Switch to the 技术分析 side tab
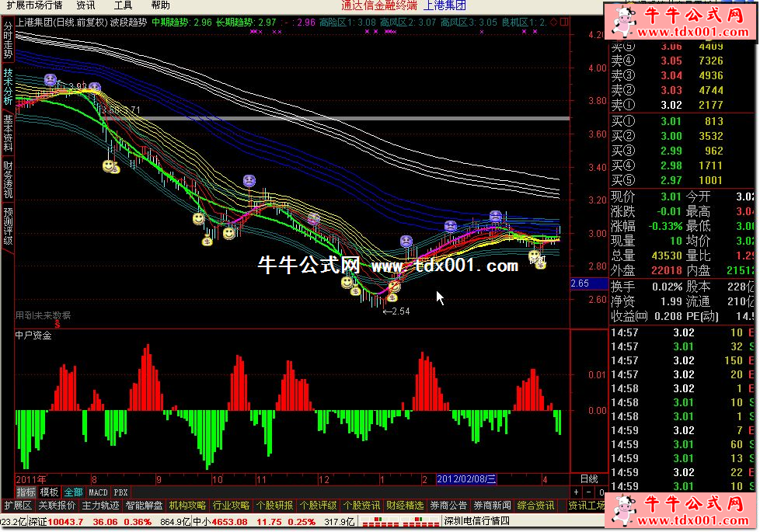This screenshot has width=760, height=532. (x=8, y=87)
